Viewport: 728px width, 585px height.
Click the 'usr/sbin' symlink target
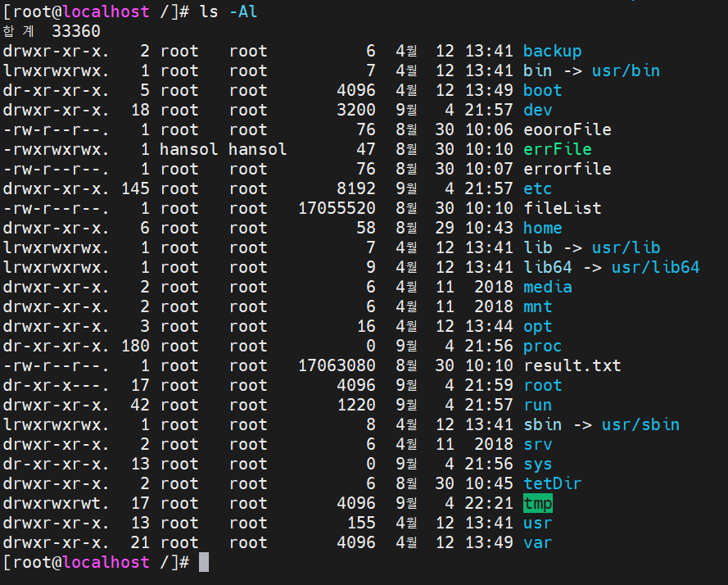640,424
